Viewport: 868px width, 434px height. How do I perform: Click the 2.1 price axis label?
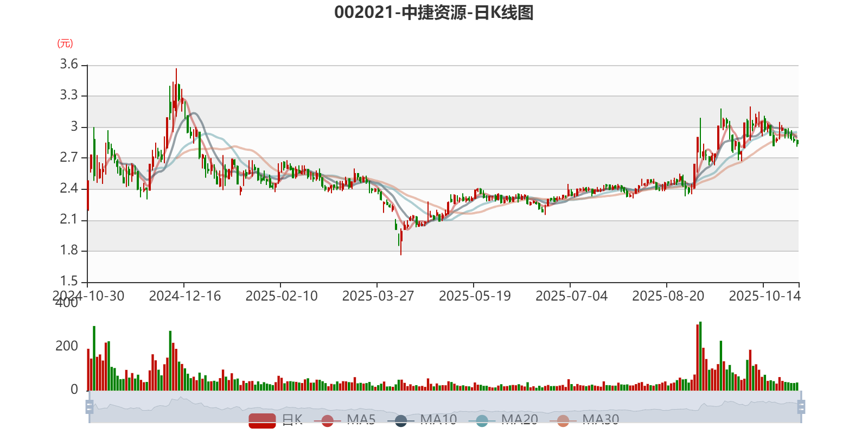(x=69, y=220)
